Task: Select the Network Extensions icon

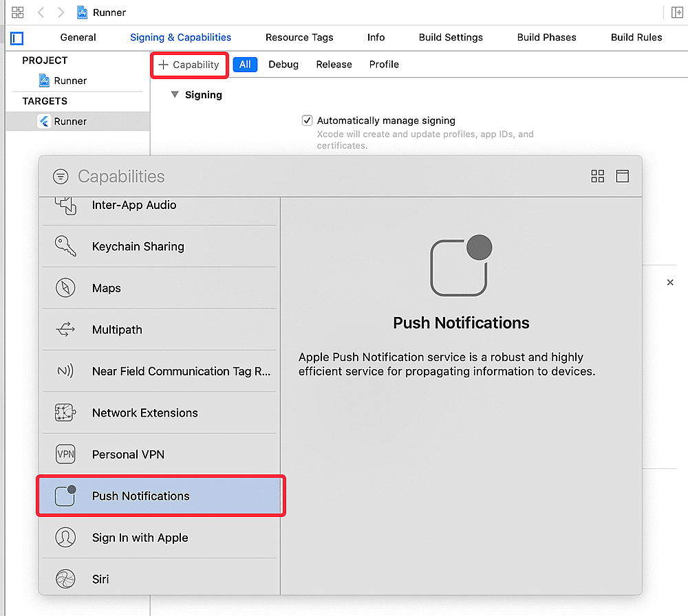Action: tap(65, 412)
